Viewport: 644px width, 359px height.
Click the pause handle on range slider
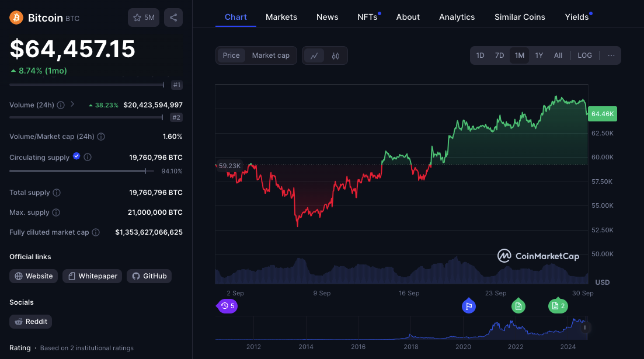point(584,327)
